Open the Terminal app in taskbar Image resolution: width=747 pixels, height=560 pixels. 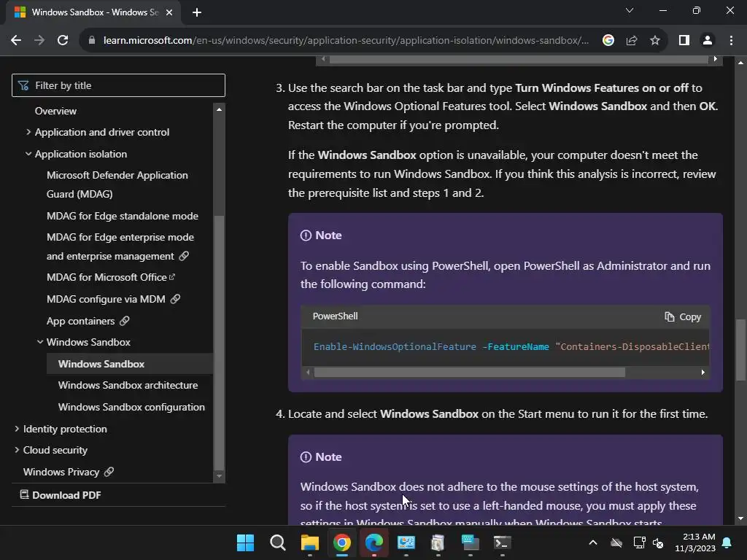click(502, 542)
